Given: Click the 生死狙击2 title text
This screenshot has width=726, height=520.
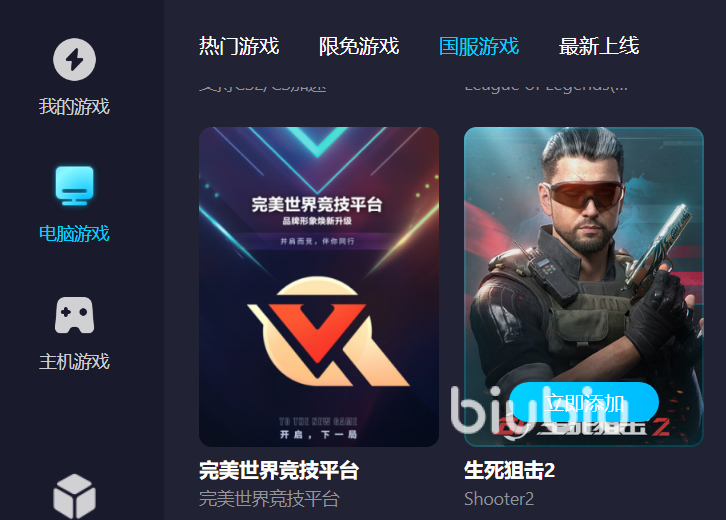Looking at the screenshot, I should pyautogui.click(x=509, y=470).
